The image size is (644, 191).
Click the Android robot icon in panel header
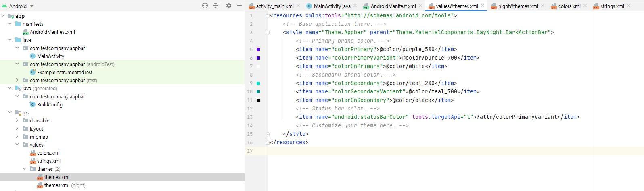[4, 6]
